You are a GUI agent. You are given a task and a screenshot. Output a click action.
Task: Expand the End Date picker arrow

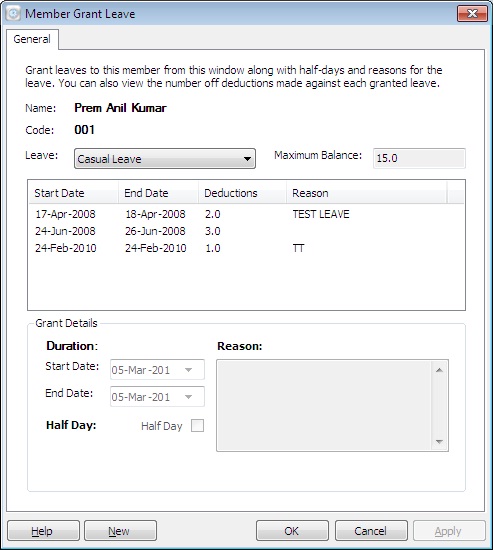(x=188, y=397)
